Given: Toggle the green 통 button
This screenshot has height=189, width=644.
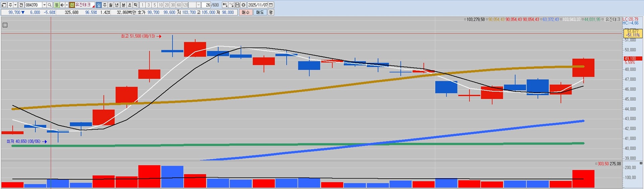Looking at the screenshot, I should point(56,5).
